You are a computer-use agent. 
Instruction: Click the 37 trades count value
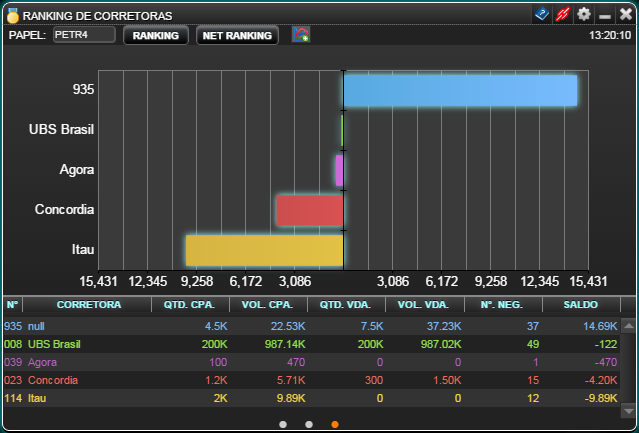(533, 326)
